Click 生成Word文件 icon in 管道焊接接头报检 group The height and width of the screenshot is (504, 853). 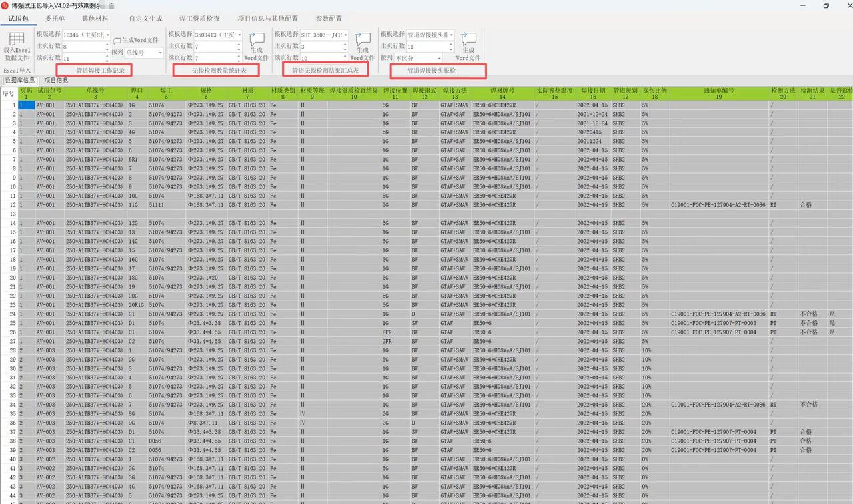tap(468, 40)
